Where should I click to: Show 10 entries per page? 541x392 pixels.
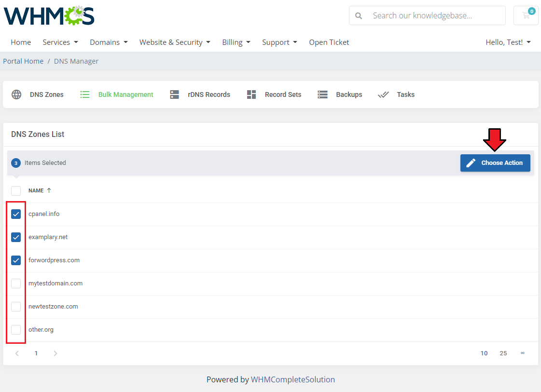484,353
